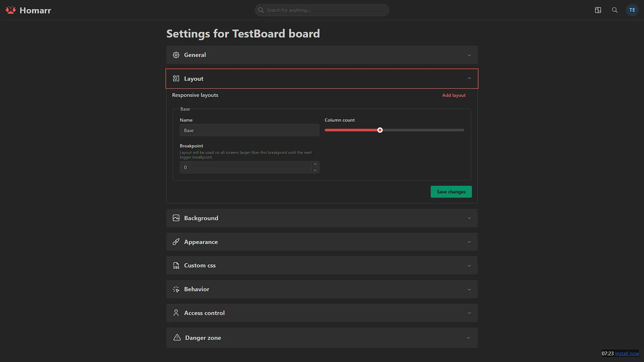Open the boards layout icon in header
Screen dimensions: 644x362
(x=598, y=10)
